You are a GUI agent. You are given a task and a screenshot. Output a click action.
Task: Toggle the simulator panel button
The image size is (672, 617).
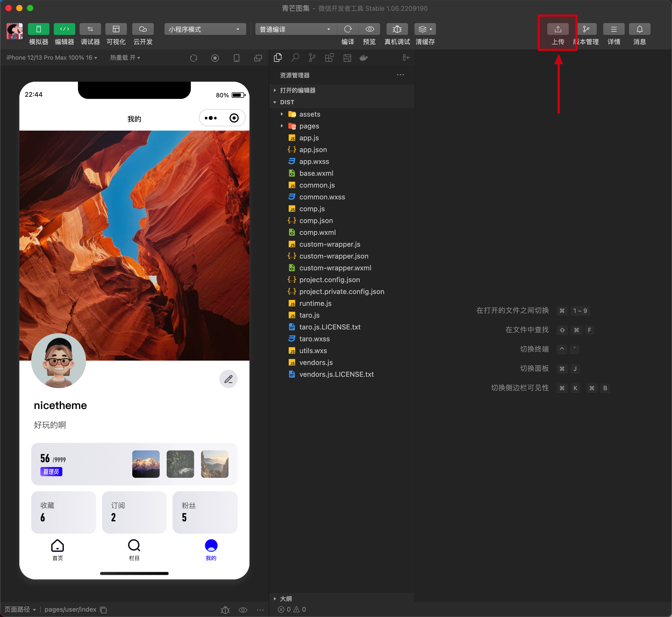[x=38, y=29]
